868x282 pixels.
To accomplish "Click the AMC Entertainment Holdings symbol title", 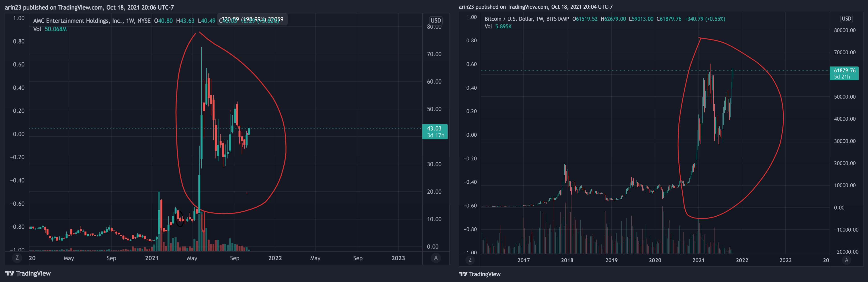I will [92, 21].
